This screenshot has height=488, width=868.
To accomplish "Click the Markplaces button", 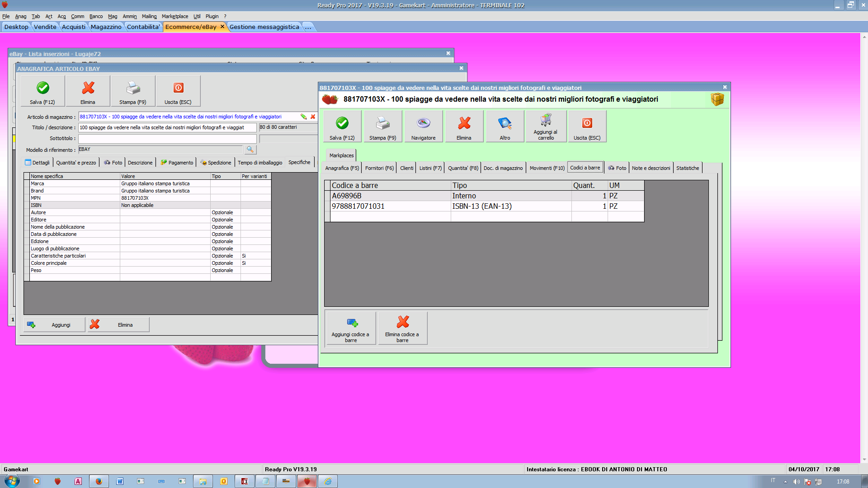I will pos(341,155).
